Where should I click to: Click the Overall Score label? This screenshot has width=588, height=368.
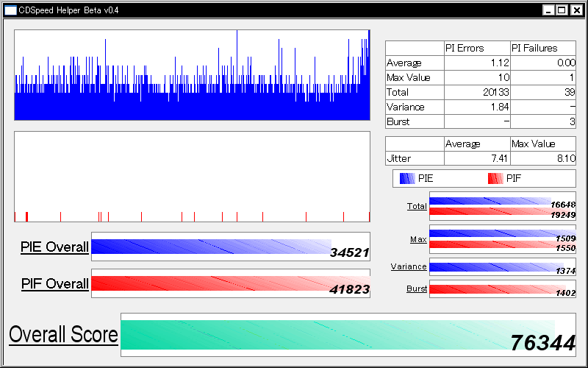(x=63, y=335)
